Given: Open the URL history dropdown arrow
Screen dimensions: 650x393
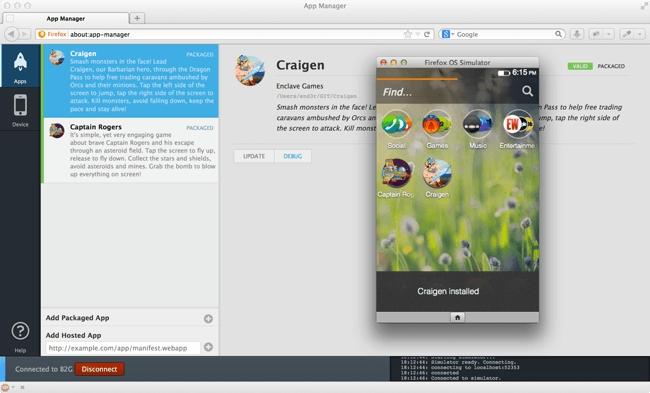Looking at the screenshot, I should coord(417,34).
